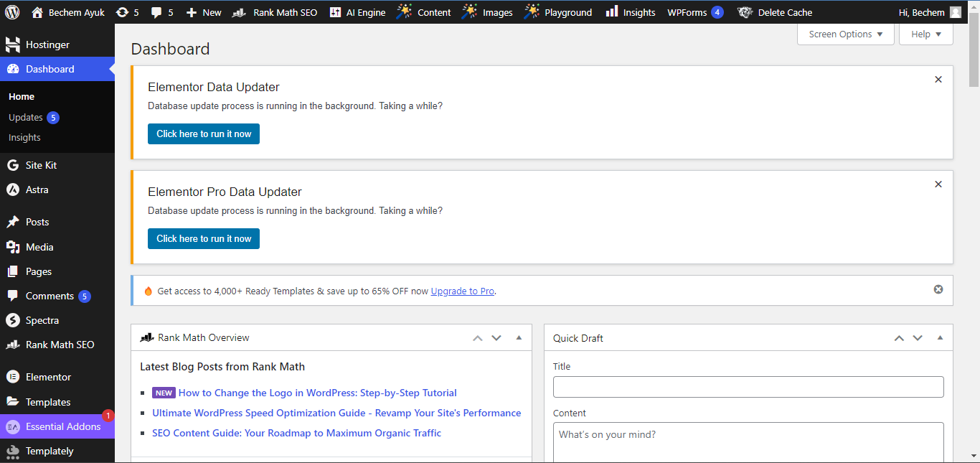Image resolution: width=980 pixels, height=463 pixels.
Task: Expand the Help dropdown tab
Action: [926, 34]
